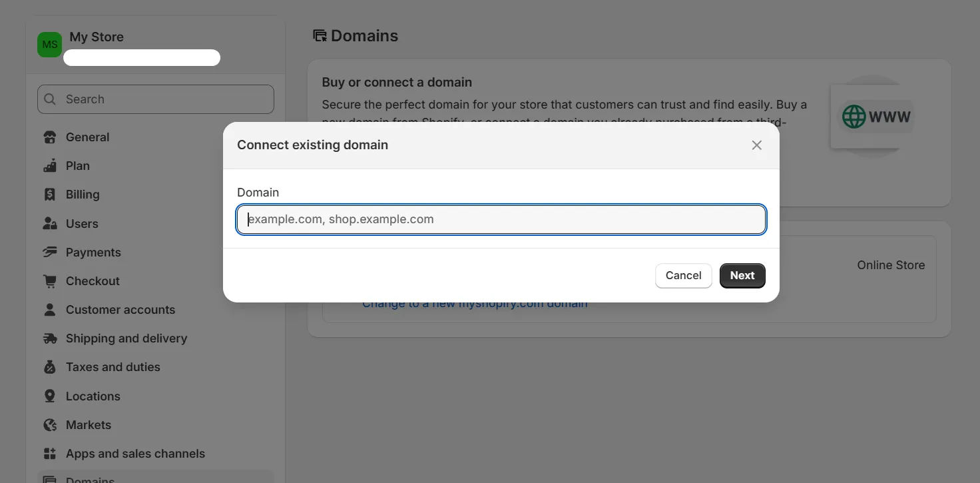Close the Connect existing domain dialog
The height and width of the screenshot is (483, 980).
point(756,145)
